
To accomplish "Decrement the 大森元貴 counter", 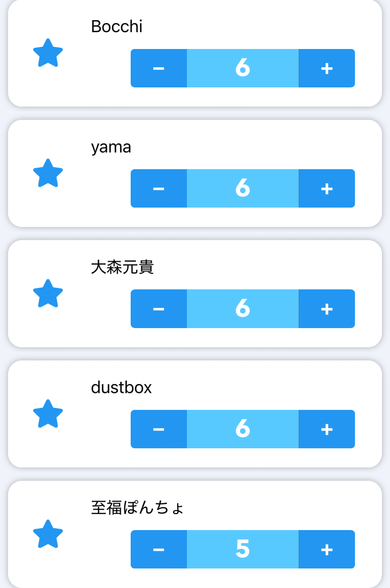I will click(x=159, y=309).
